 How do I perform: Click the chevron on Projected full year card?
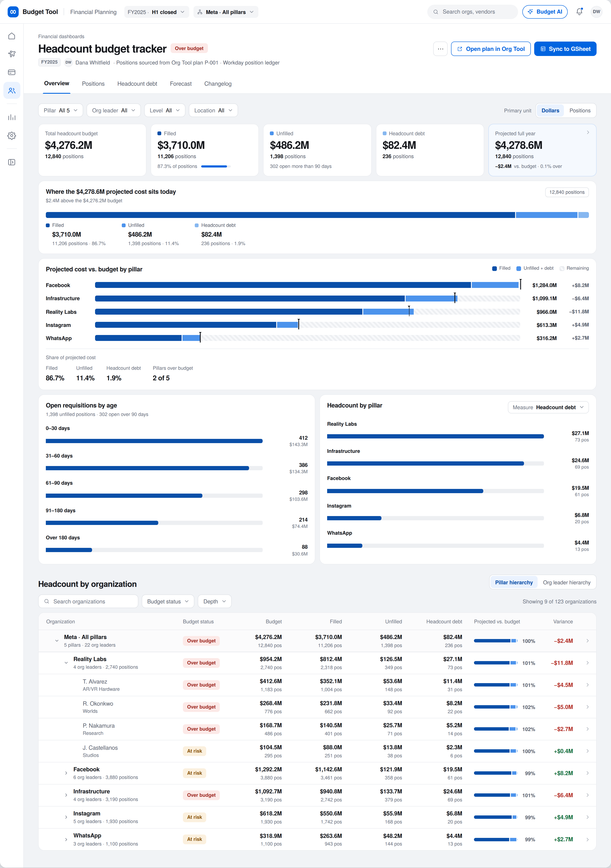pyautogui.click(x=588, y=132)
